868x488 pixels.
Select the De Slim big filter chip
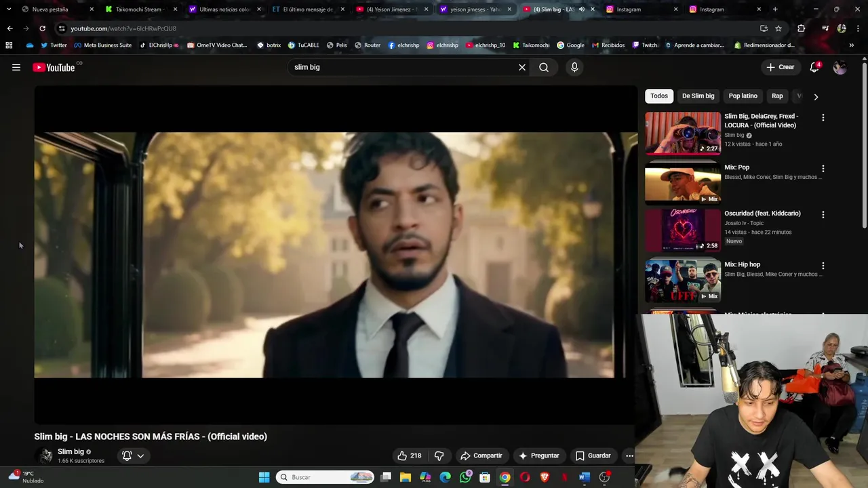tap(698, 96)
